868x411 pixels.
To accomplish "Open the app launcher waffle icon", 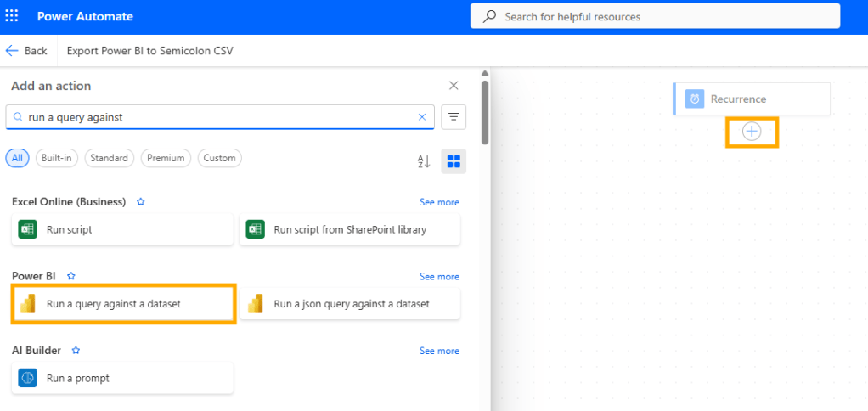I will click(12, 16).
